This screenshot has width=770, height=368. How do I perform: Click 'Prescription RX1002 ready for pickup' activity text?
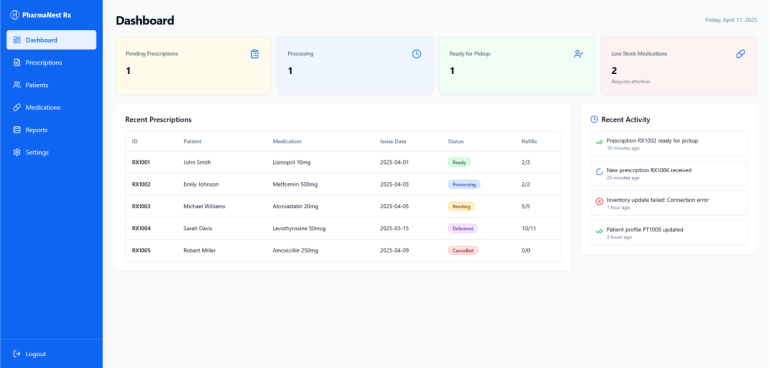point(652,141)
